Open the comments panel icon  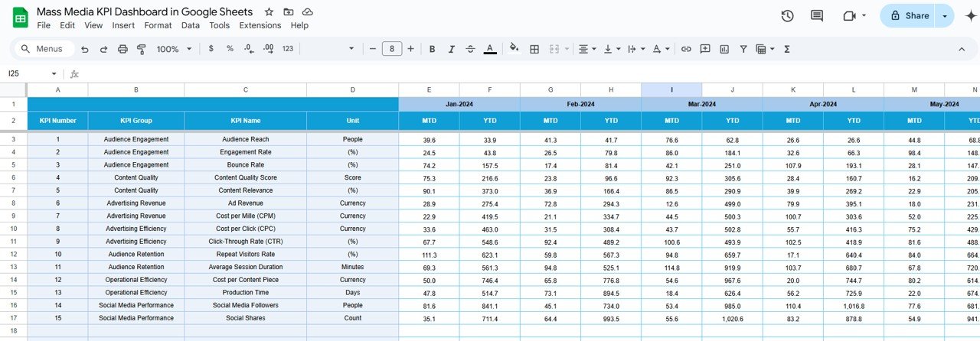point(817,16)
